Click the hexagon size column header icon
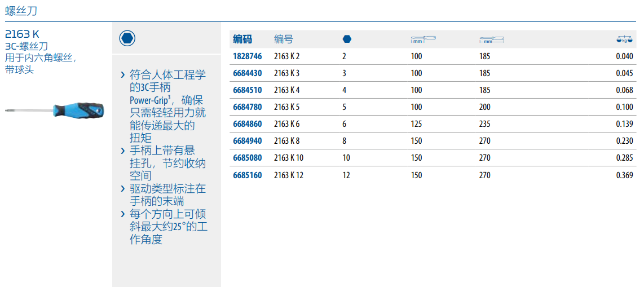 click(x=347, y=39)
